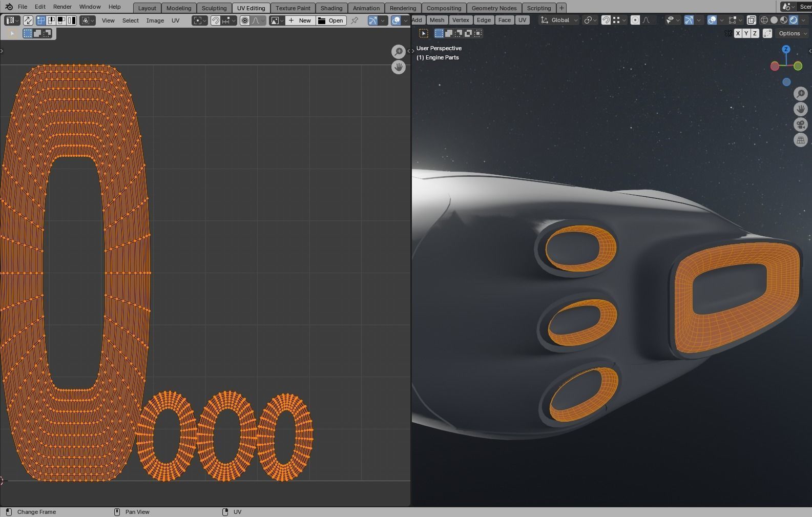The image size is (812, 517).
Task: Open the UV editor Select menu
Action: pyautogui.click(x=131, y=20)
